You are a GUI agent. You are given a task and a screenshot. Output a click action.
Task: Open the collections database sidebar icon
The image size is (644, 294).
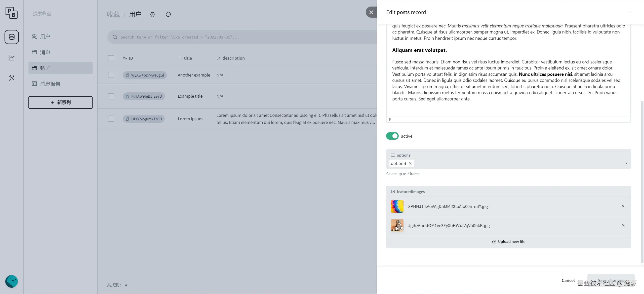(x=12, y=37)
